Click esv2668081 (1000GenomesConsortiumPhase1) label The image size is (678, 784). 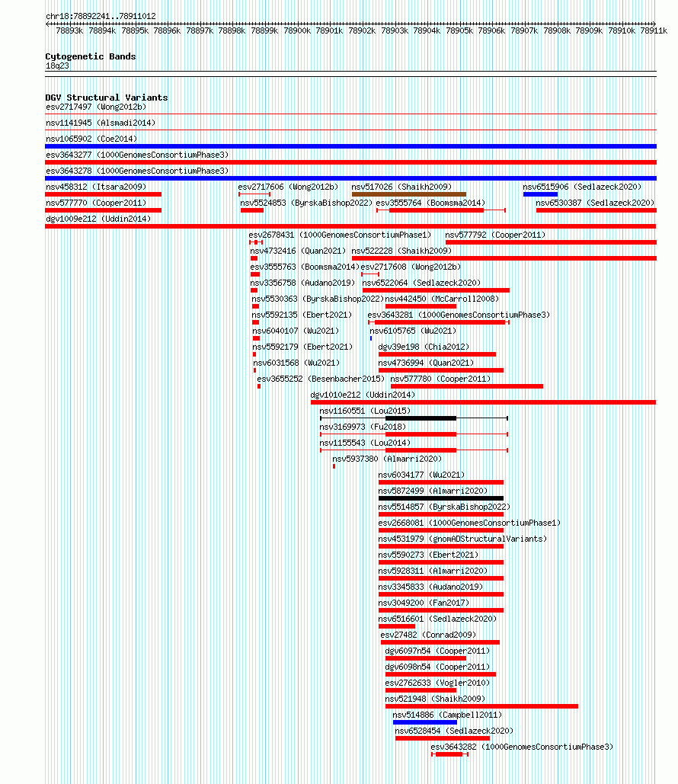coord(469,523)
